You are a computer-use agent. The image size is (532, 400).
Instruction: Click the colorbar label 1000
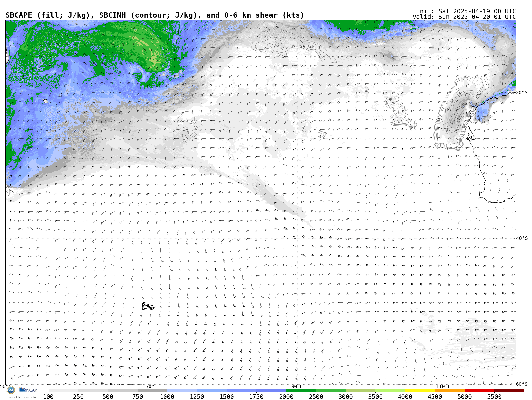(x=167, y=397)
